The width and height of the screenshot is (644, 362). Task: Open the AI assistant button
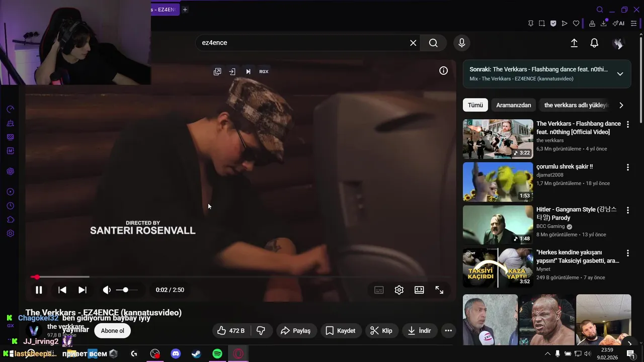pyautogui.click(x=618, y=23)
